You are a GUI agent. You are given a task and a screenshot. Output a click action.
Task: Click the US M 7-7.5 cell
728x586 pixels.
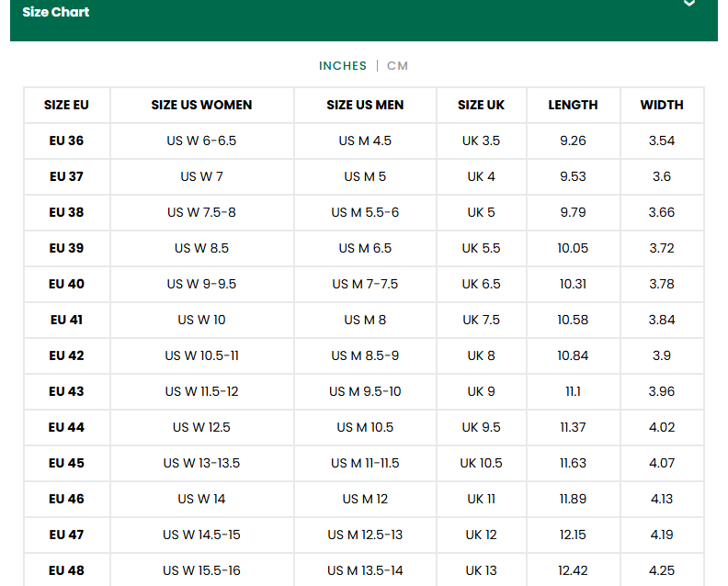[365, 284]
